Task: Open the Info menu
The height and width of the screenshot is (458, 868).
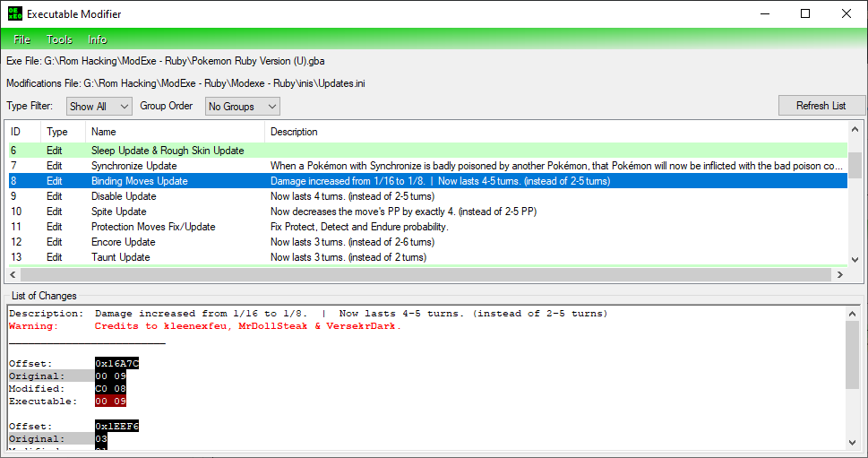Action: click(x=98, y=39)
